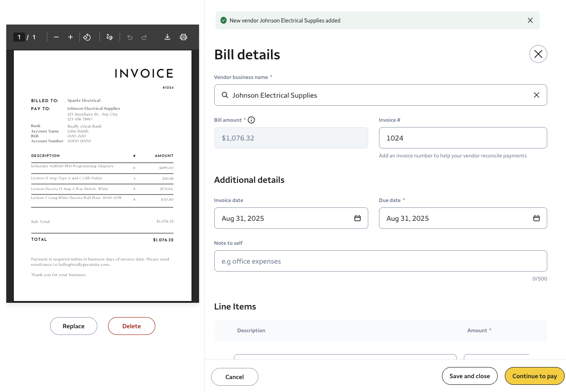Image resolution: width=566 pixels, height=392 pixels.
Task: Click the PDF page number box
Action: tap(19, 37)
